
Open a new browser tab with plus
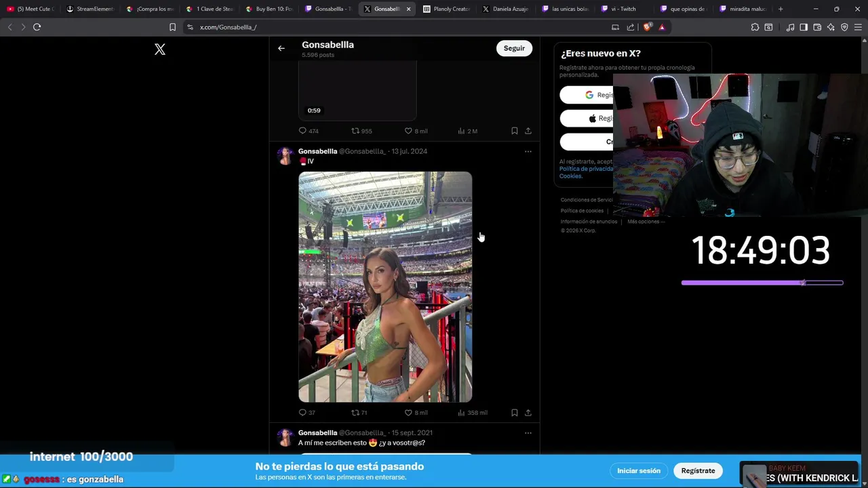click(x=781, y=9)
